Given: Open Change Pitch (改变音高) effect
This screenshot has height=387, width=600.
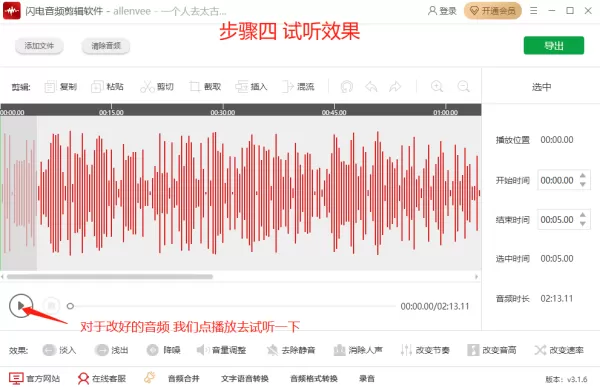Looking at the screenshot, I should point(492,350).
